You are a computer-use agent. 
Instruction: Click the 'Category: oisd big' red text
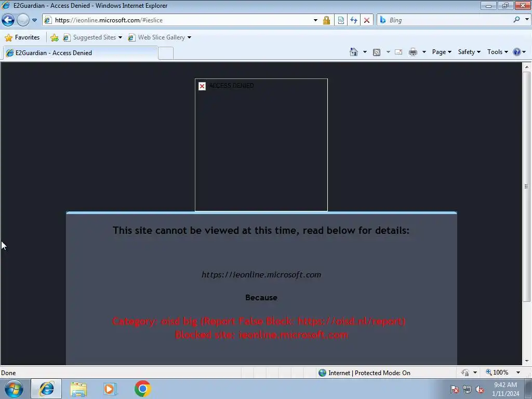click(259, 321)
